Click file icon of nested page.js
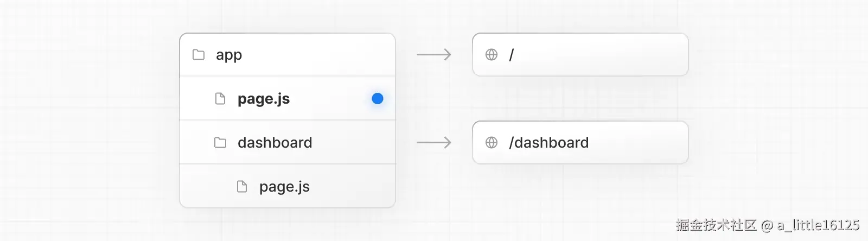The image size is (868, 241). (242, 187)
